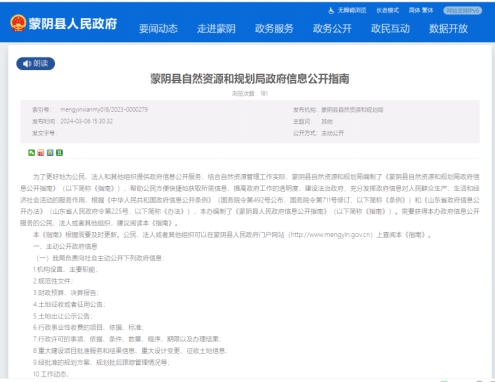
Task: Click list item 1.机构设置、主要职能
Action: (x=65, y=269)
